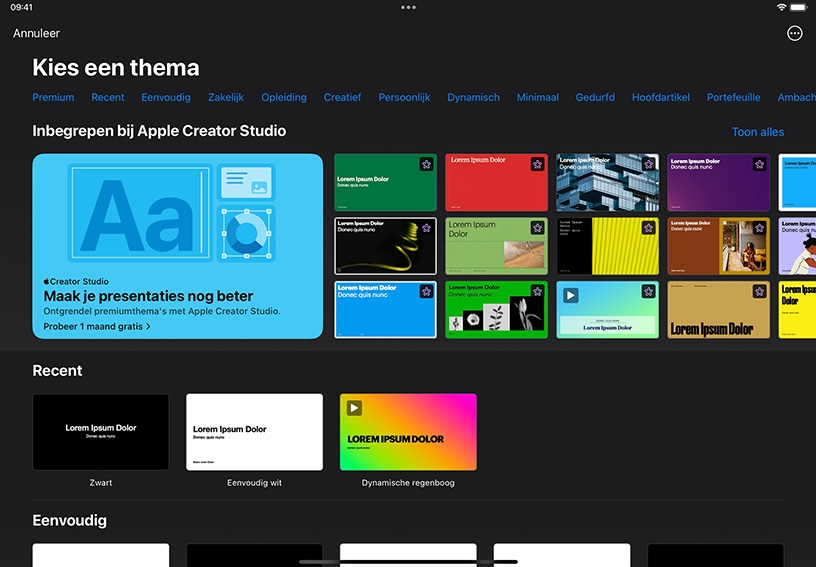This screenshot has height=567, width=816.
Task: Switch to the Minimaal category
Action: pyautogui.click(x=538, y=97)
